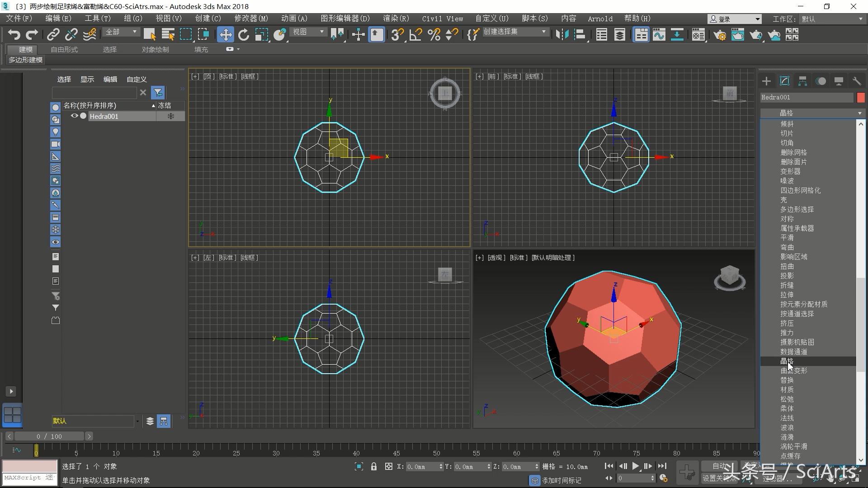The width and height of the screenshot is (868, 488).
Task: Hide Hedra001 with its eye toggle
Action: tap(74, 116)
